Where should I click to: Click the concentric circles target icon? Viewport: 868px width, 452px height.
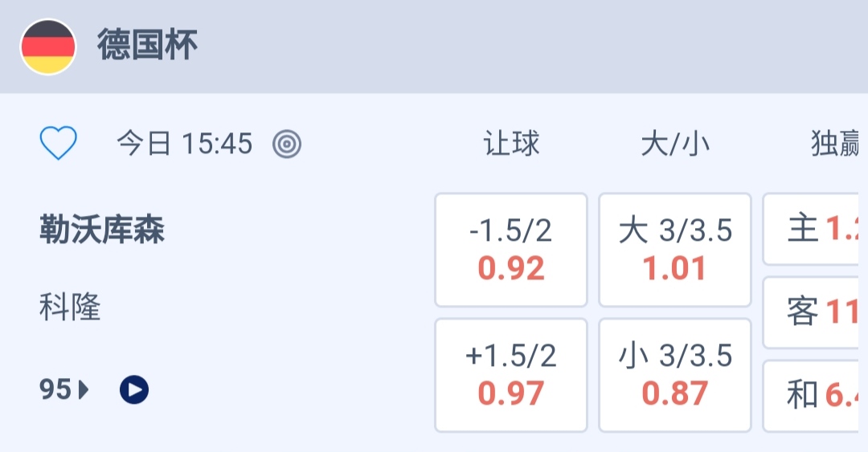pyautogui.click(x=287, y=145)
